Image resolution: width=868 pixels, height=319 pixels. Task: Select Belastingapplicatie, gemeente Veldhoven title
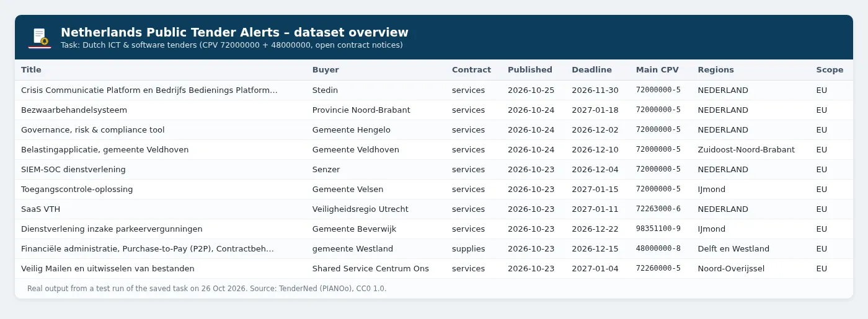(x=105, y=150)
